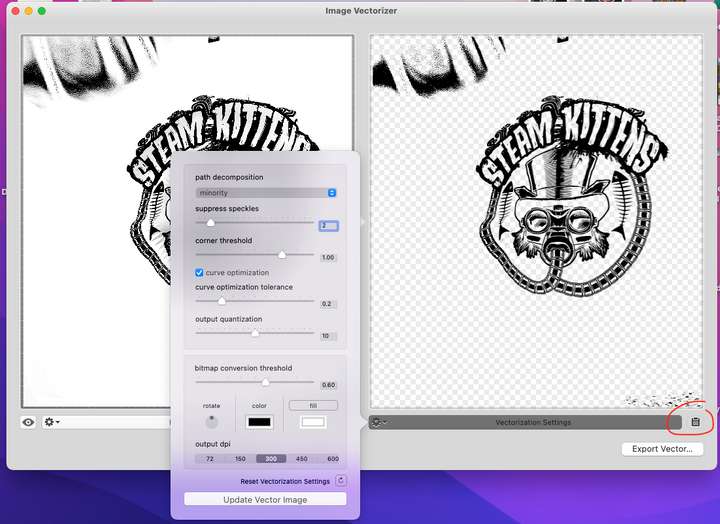Image resolution: width=720 pixels, height=524 pixels.
Task: Open the path decomposition dropdown showing minority
Action: click(266, 193)
